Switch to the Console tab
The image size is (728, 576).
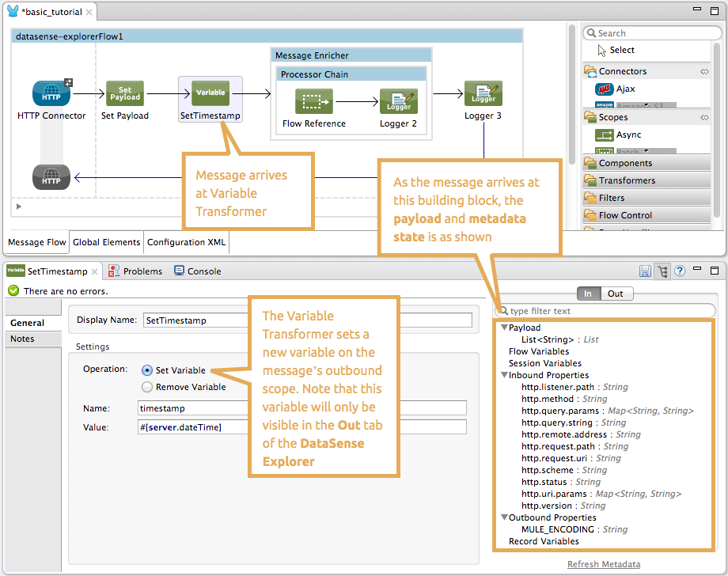pos(197,271)
